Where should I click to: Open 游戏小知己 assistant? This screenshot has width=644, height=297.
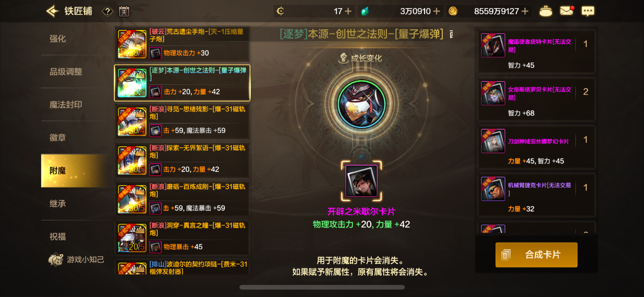click(x=77, y=259)
